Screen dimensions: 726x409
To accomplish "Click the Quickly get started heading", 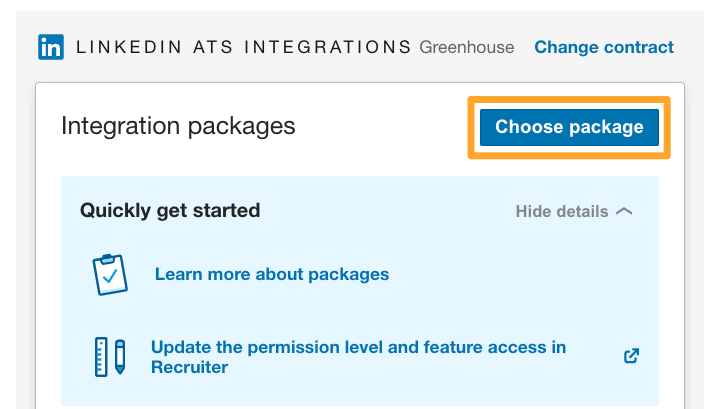I will click(x=170, y=210).
